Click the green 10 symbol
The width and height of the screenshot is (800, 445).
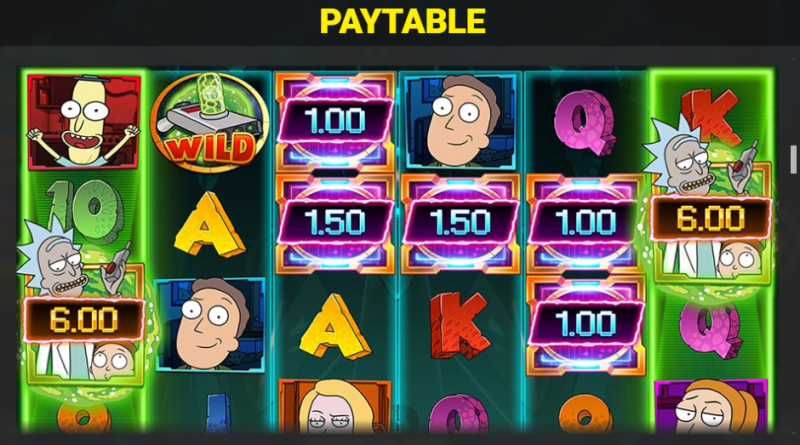(85, 211)
